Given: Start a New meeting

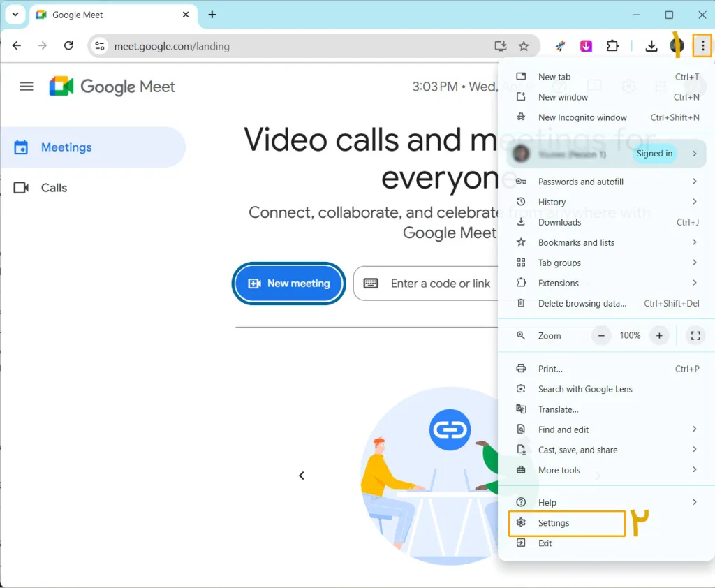Looking at the screenshot, I should 288,284.
